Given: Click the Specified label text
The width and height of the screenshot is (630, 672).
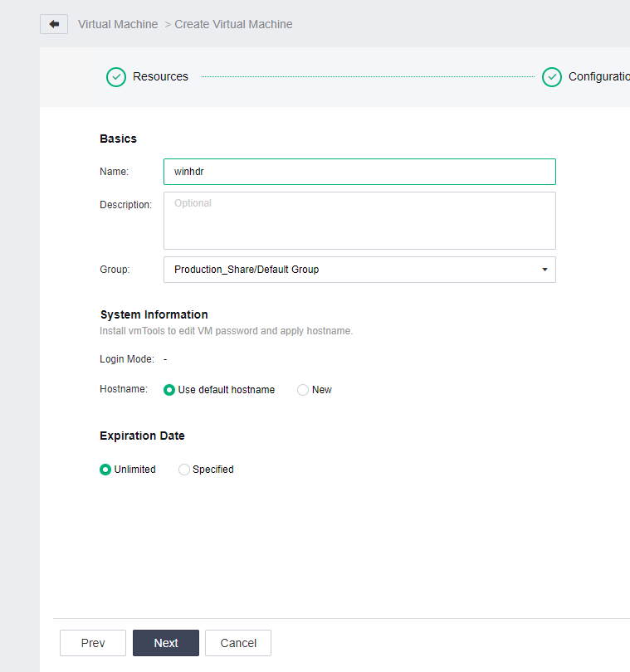Looking at the screenshot, I should (x=213, y=470).
